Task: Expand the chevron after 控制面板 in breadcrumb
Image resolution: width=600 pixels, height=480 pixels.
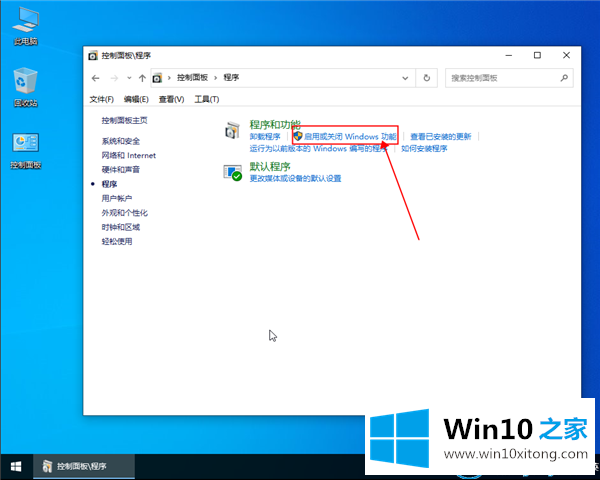Action: point(215,78)
